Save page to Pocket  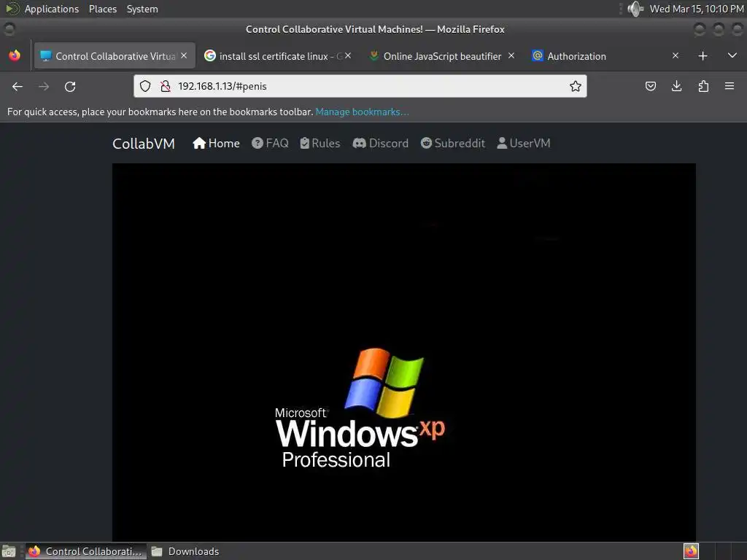coord(650,86)
